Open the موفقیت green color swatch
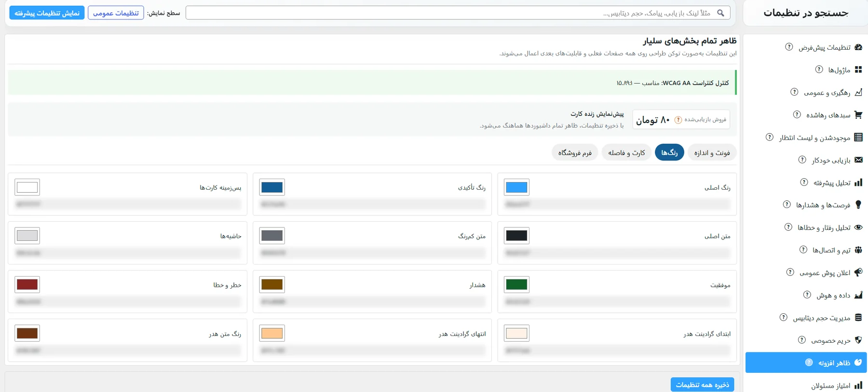868x392 pixels. [x=516, y=284]
